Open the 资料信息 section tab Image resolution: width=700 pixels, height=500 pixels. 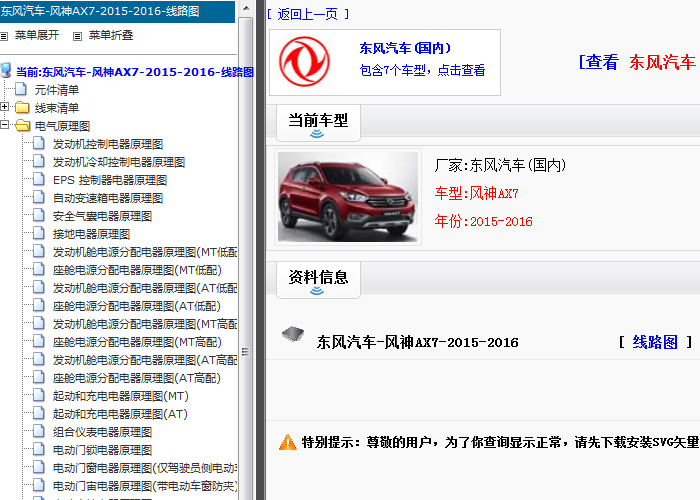318,280
